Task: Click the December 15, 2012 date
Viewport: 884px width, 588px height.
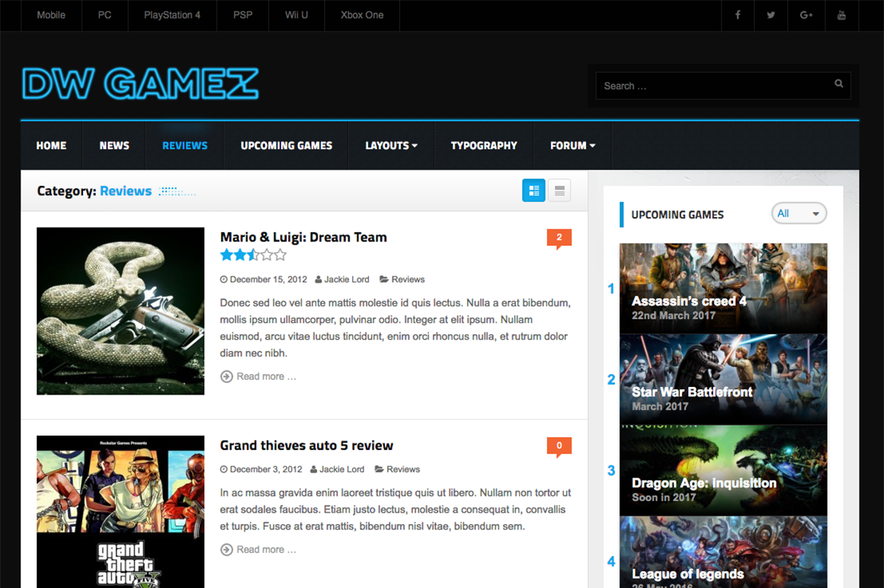Action: tap(268, 280)
